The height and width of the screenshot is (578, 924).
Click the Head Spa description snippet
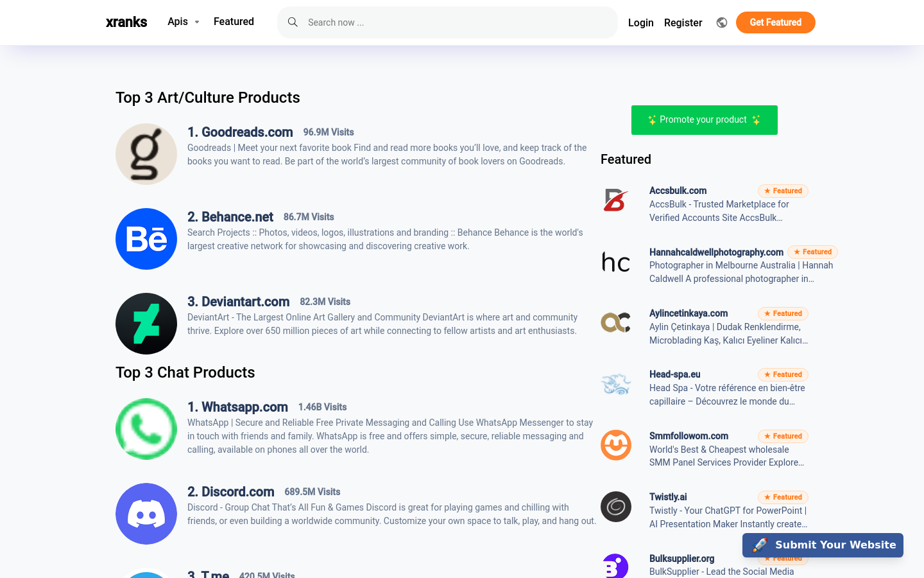coord(727,395)
